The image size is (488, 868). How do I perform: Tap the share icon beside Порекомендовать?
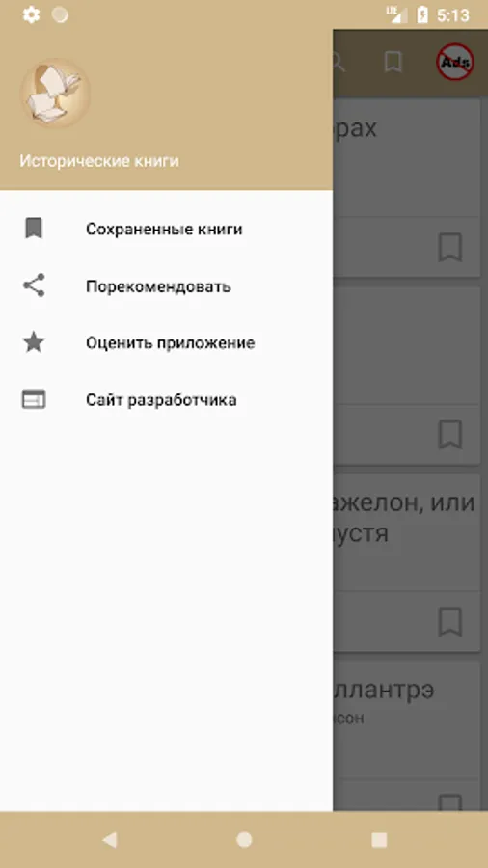[x=34, y=285]
